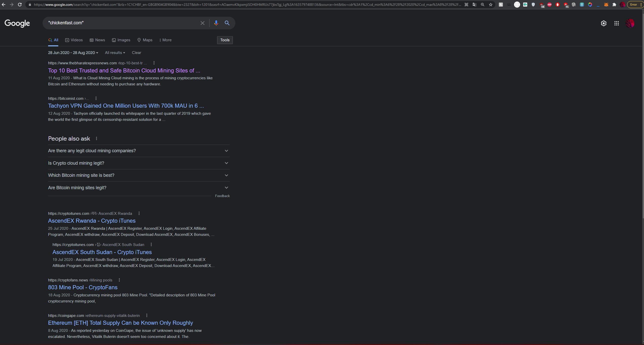Open the All results dropdown
Image resolution: width=644 pixels, height=345 pixels.
[115, 53]
